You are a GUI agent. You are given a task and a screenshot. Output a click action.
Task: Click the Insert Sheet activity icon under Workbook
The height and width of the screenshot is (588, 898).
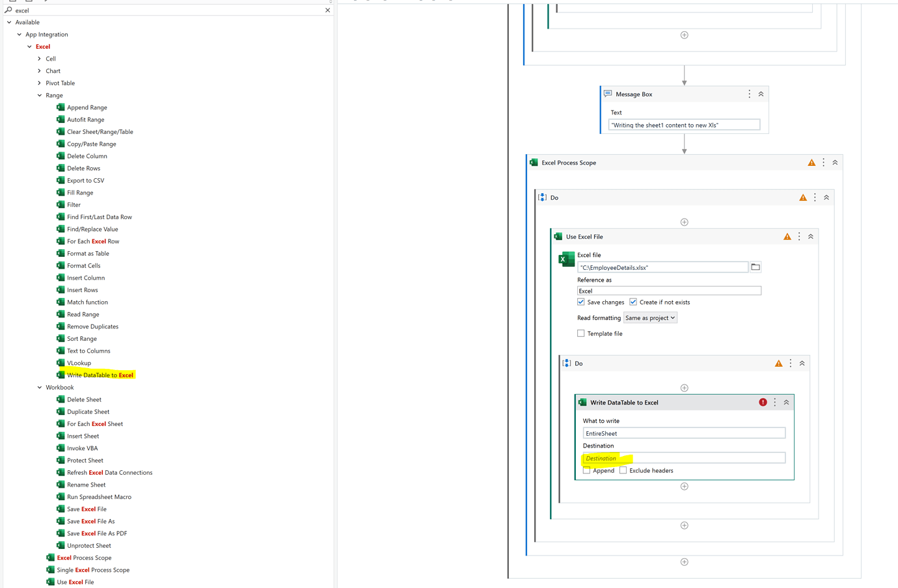[x=61, y=436]
